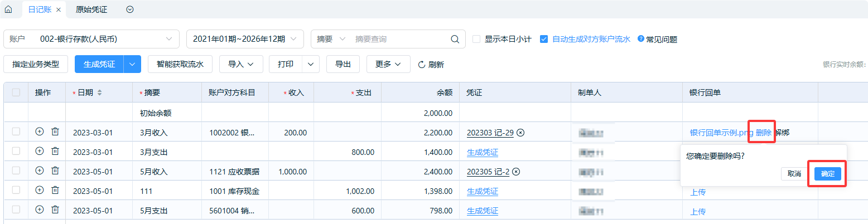Tick the select-all header checkbox
Image resolution: width=868 pixels, height=224 pixels.
(x=16, y=92)
